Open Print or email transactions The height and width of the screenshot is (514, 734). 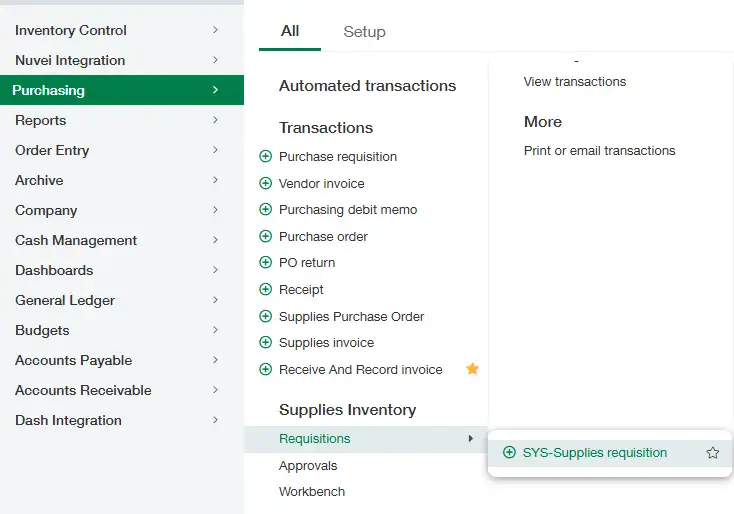[x=599, y=151]
